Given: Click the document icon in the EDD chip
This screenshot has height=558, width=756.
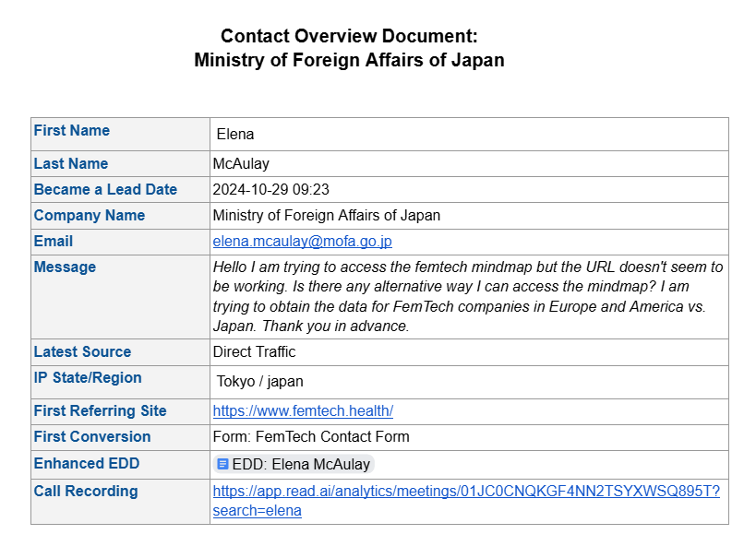Looking at the screenshot, I should tap(222, 464).
